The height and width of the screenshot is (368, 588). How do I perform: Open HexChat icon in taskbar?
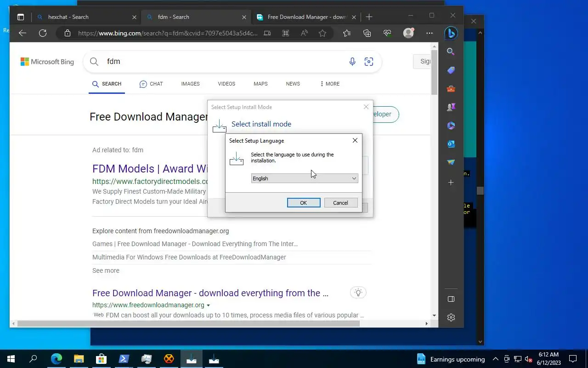coord(169,359)
